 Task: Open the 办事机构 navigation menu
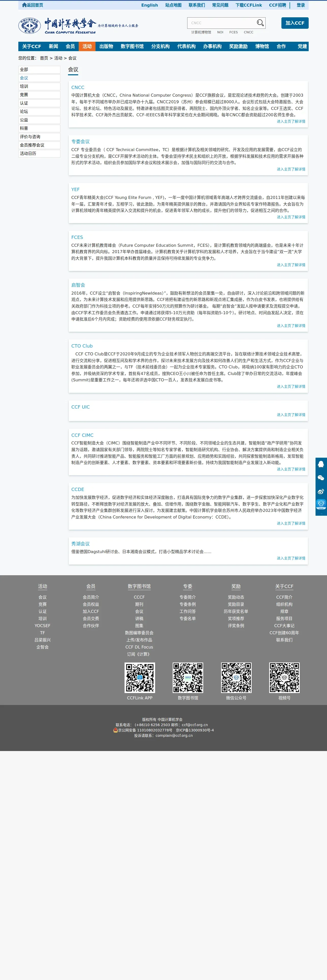pyautogui.click(x=212, y=46)
